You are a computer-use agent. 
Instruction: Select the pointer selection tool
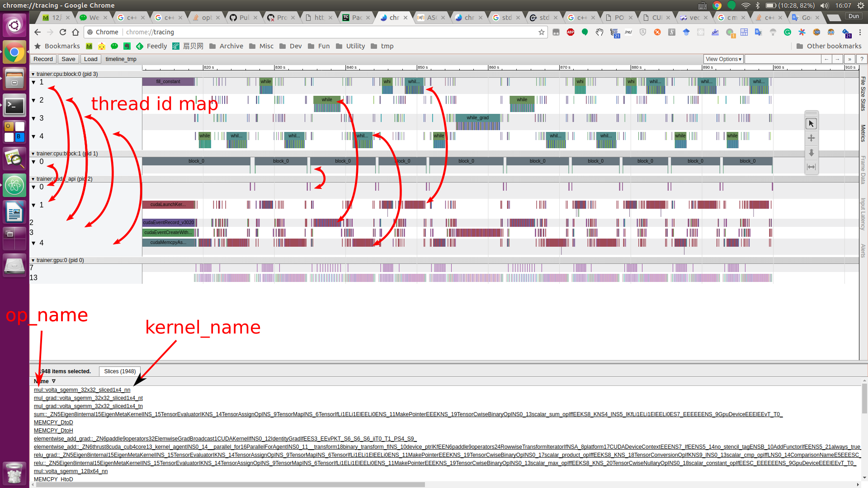pos(811,124)
